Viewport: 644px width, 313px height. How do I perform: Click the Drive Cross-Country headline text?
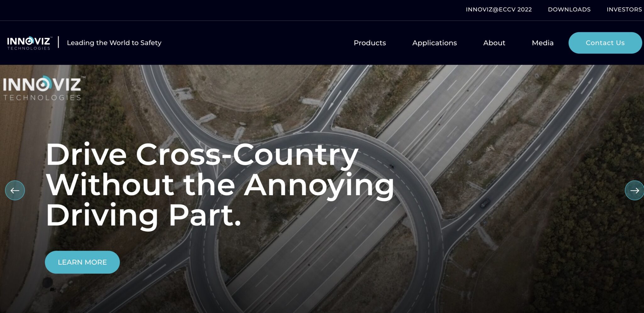tap(220, 185)
